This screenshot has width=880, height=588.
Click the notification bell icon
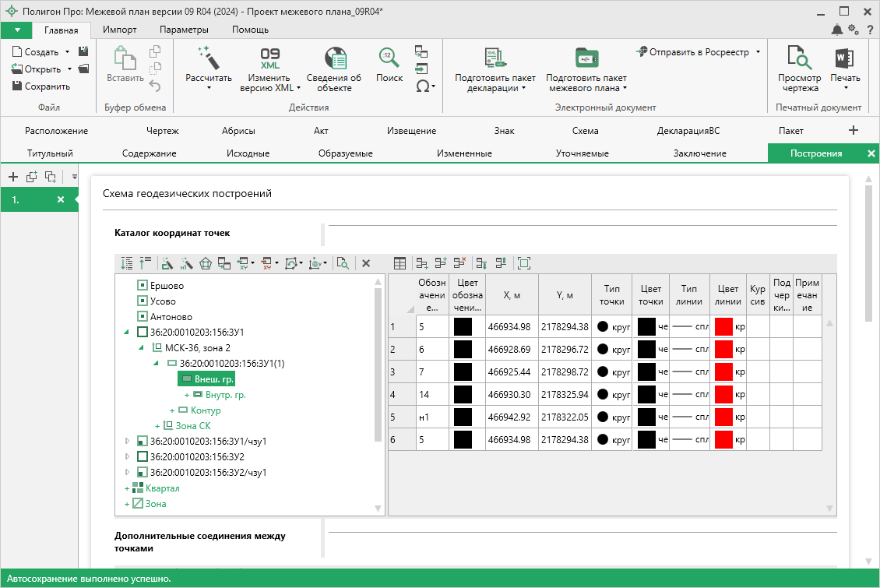[837, 30]
